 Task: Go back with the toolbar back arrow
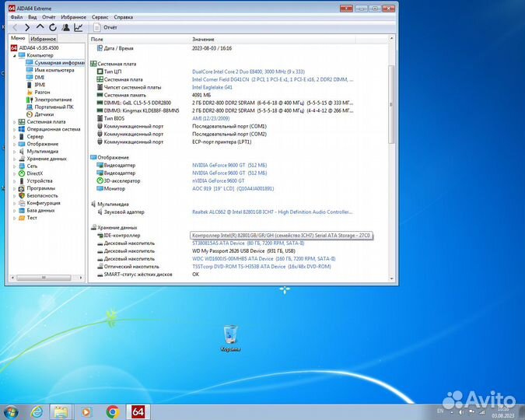pyautogui.click(x=15, y=27)
